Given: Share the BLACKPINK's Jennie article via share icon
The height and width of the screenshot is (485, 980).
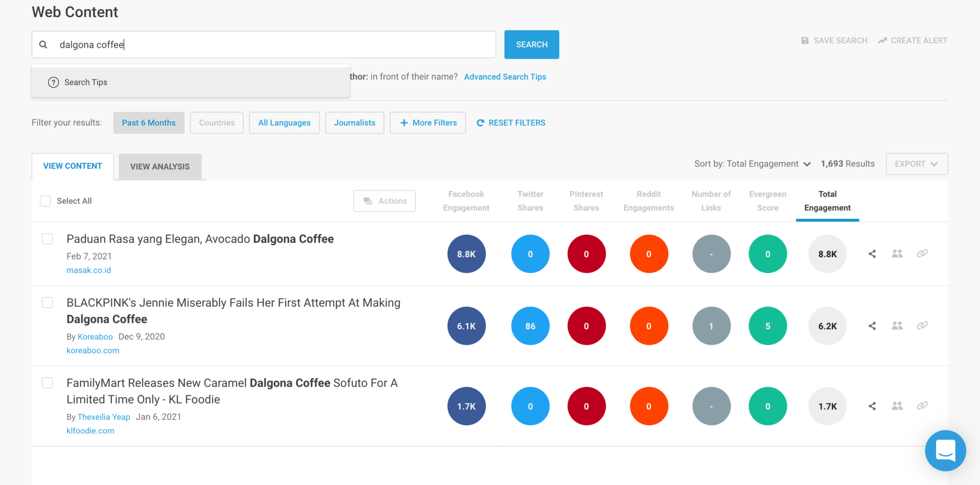Looking at the screenshot, I should (872, 326).
